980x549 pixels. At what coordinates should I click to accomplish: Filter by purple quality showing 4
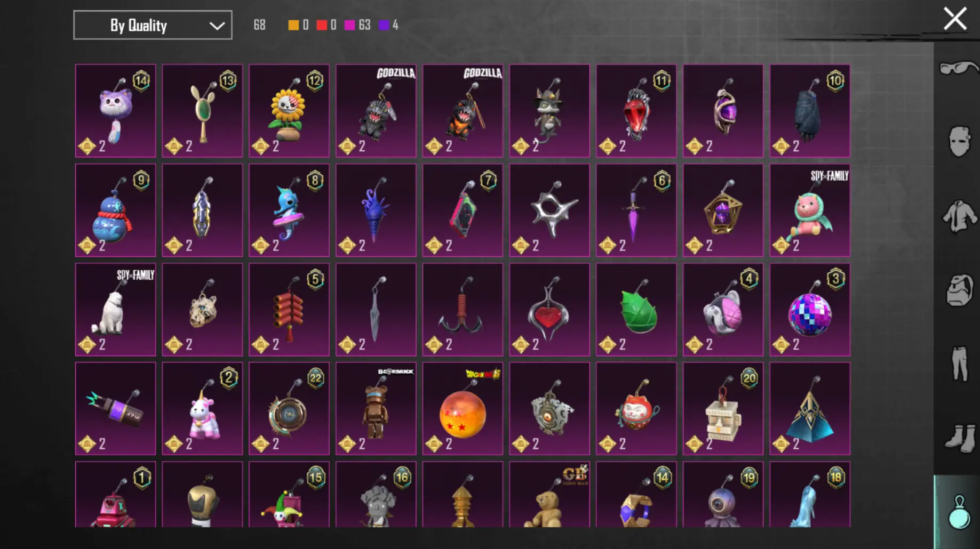click(384, 25)
